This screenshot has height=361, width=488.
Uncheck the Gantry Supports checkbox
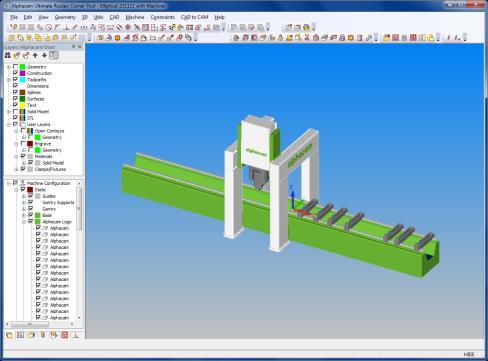coord(30,202)
